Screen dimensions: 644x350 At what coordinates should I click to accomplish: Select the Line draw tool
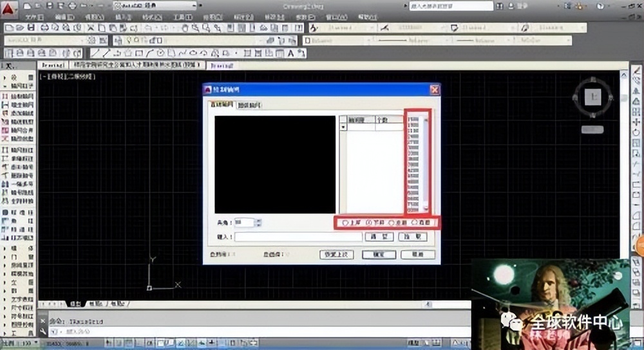pos(95,53)
